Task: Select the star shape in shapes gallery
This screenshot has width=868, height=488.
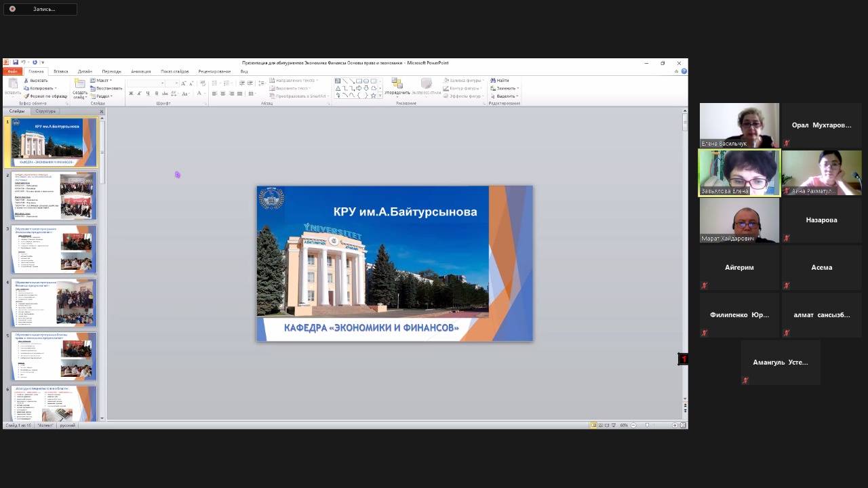Action: click(374, 96)
